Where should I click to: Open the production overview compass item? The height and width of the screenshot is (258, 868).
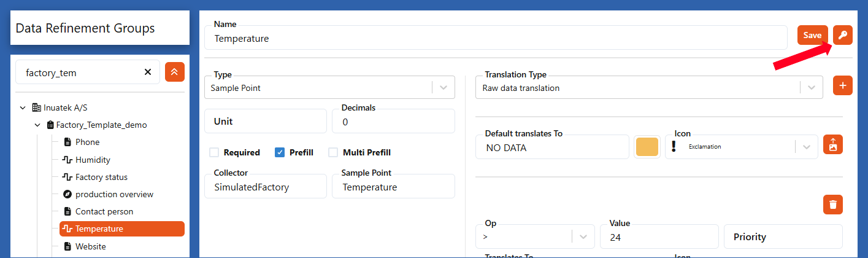[113, 194]
